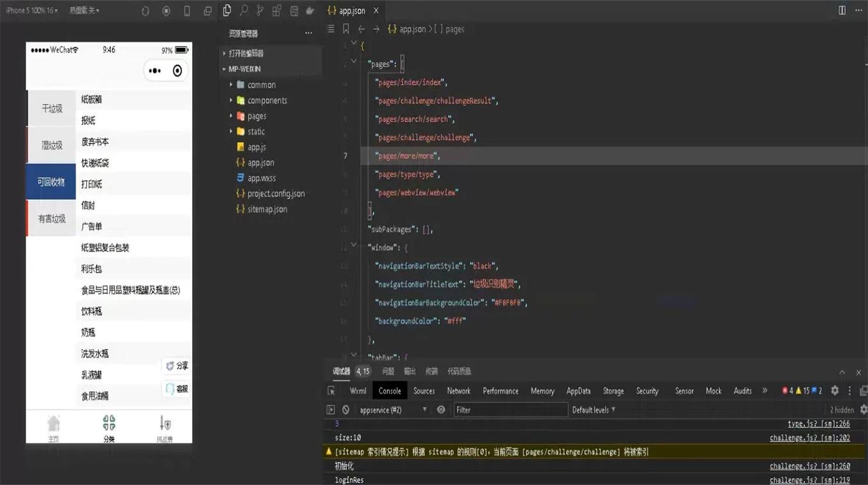Click the split editor icon
Viewport: 868px width, 485px height.
pos(842,11)
